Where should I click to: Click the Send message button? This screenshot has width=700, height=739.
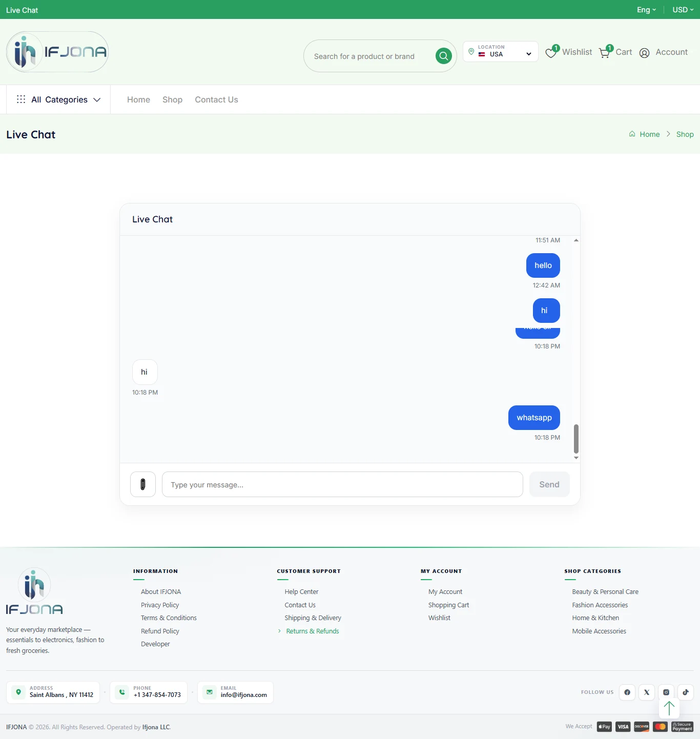549,484
